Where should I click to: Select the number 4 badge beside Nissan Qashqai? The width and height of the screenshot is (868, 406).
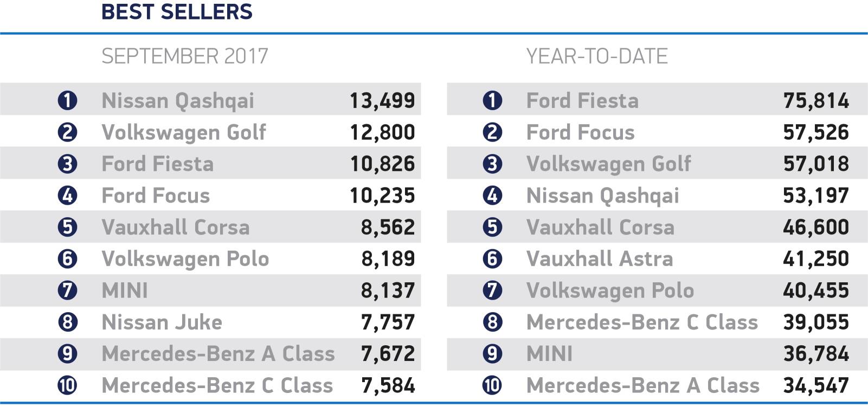click(x=492, y=195)
